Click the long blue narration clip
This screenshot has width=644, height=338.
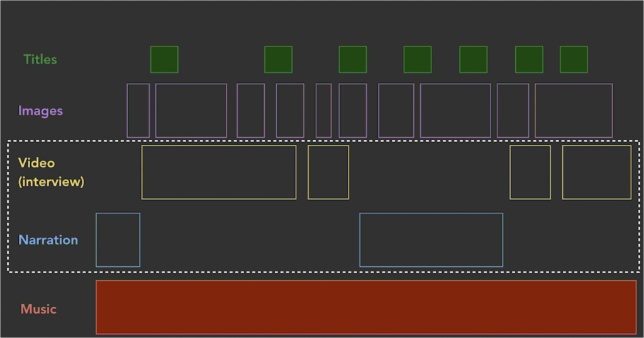tap(431, 240)
